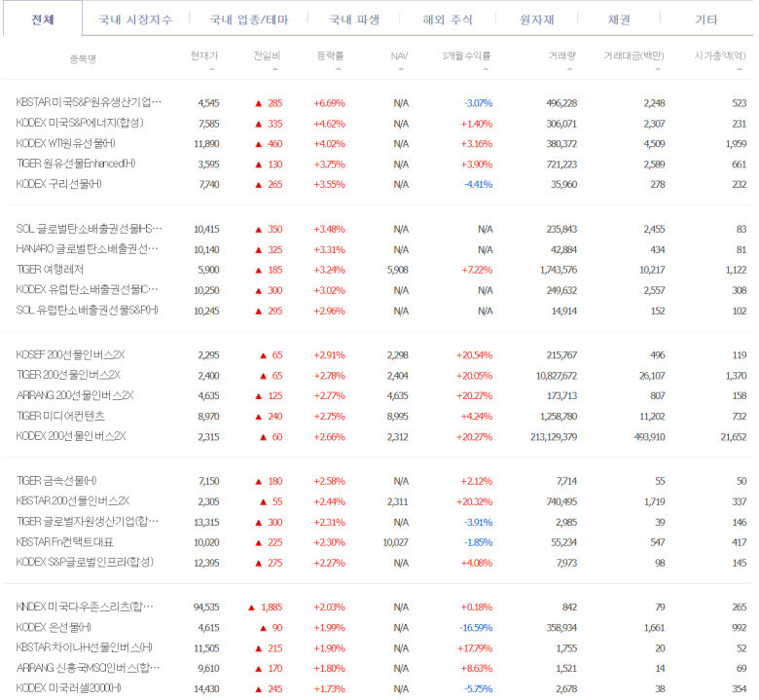Image resolution: width=759 pixels, height=700 pixels.
Task: Open KINDEX 미국다우존스리츠 link
Action: (85, 607)
